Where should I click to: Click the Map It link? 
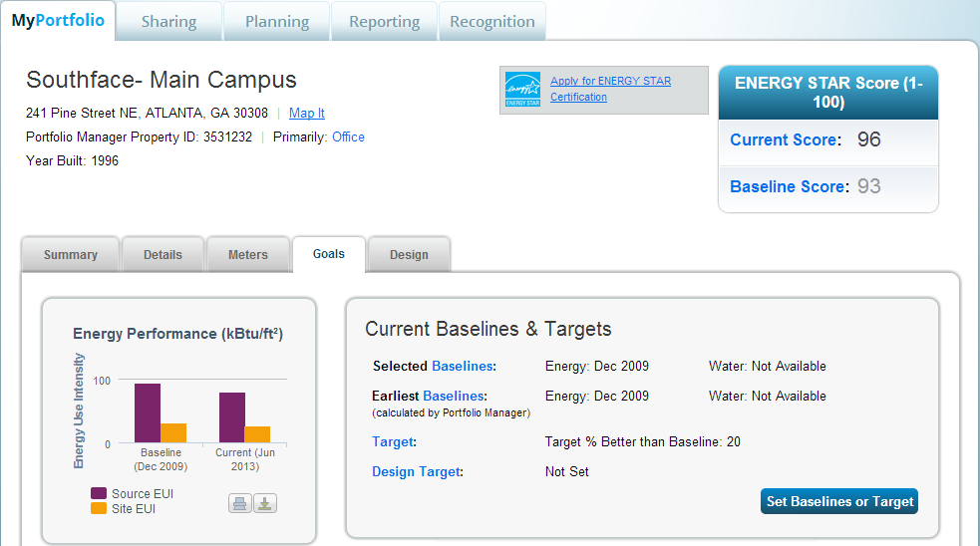[307, 113]
